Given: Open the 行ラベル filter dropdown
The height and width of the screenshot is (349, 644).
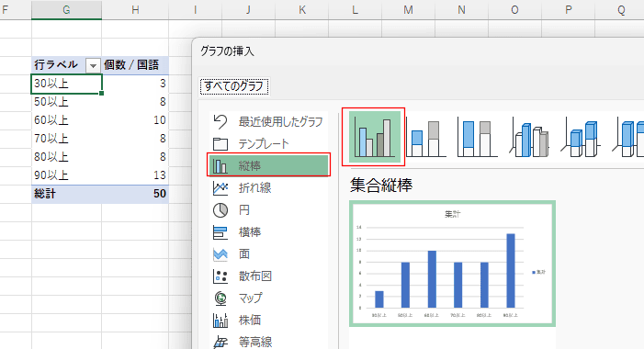Looking at the screenshot, I should tap(93, 65).
